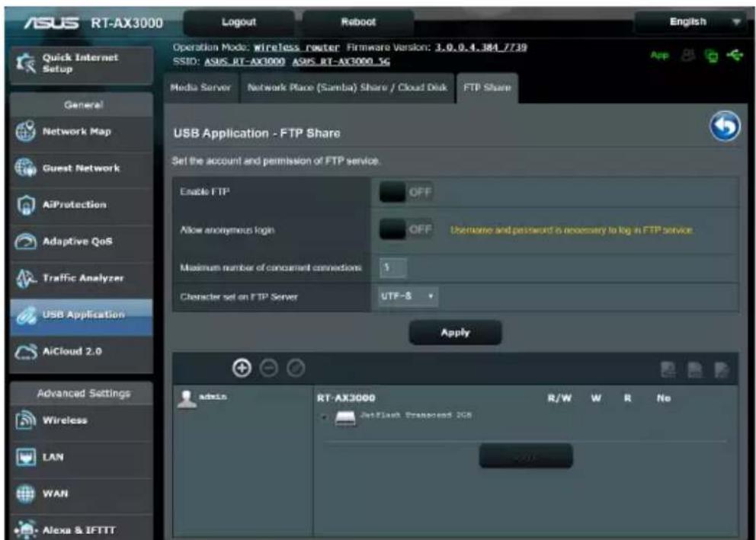Click the guest users status icon

[x=688, y=56]
